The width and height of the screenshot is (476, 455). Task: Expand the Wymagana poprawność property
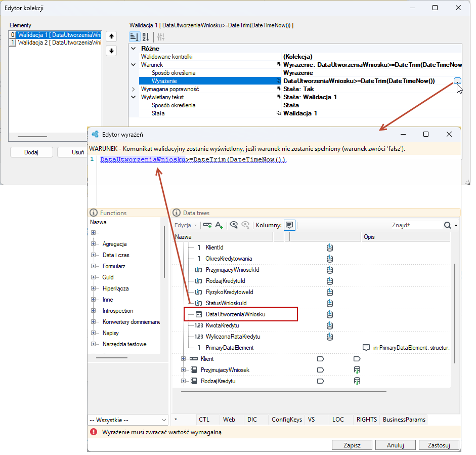[x=133, y=89]
